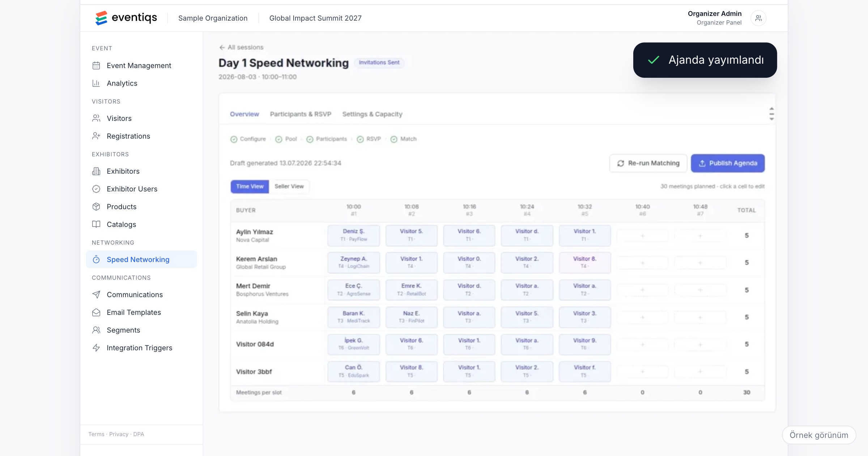
Task: Open the Segments users icon
Action: 96,330
